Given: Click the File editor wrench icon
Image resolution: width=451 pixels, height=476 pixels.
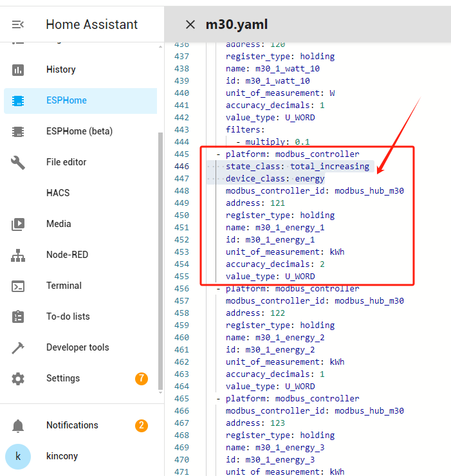Looking at the screenshot, I should tap(18, 162).
